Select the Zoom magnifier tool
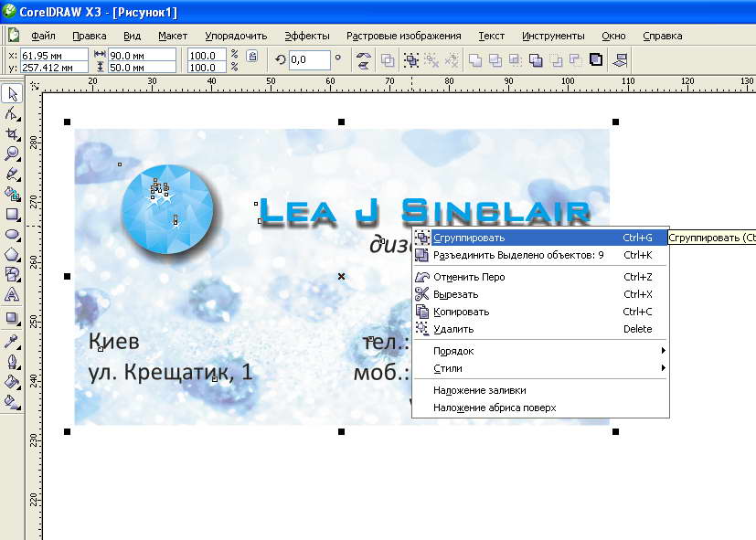The height and width of the screenshot is (540, 756). pos(13,154)
